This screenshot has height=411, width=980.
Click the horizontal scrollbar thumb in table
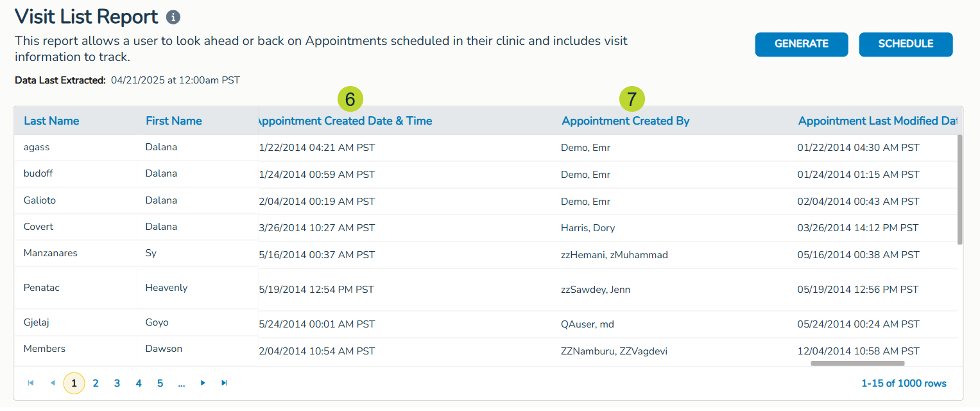857,363
